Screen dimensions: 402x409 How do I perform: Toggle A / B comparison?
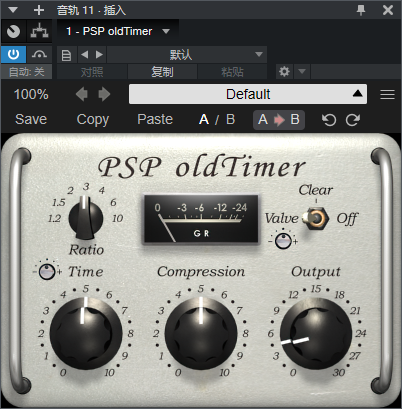[217, 119]
